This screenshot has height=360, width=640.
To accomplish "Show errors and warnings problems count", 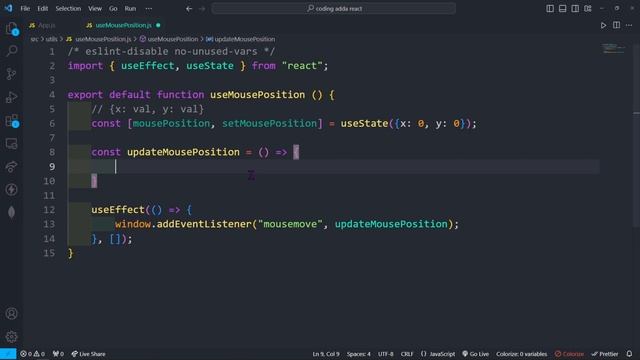I will [33, 354].
